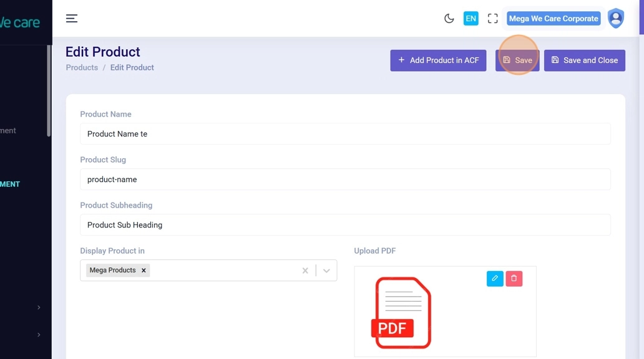
Task: Expand the upper sidebar chevron item
Action: (39, 307)
